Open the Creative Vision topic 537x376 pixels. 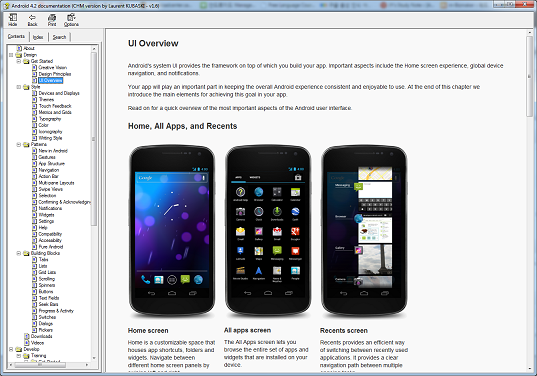[53, 67]
